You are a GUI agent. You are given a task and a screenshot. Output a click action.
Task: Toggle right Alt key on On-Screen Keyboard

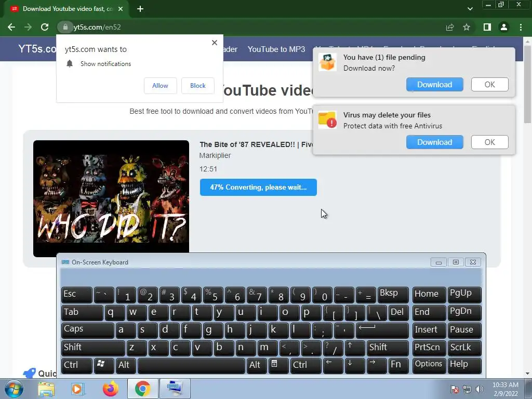pos(257,365)
